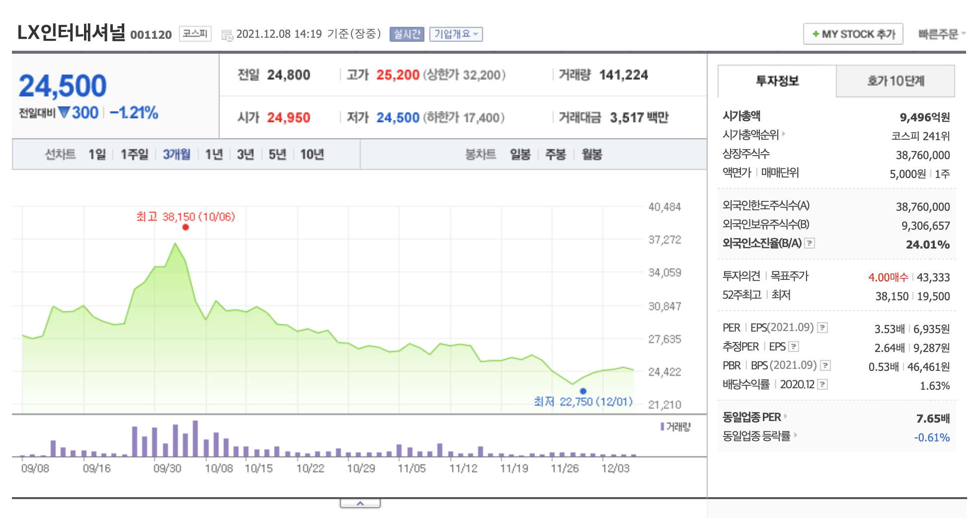Click the 12/03 date label on chart axis
The height and width of the screenshot is (518, 980).
616,468
